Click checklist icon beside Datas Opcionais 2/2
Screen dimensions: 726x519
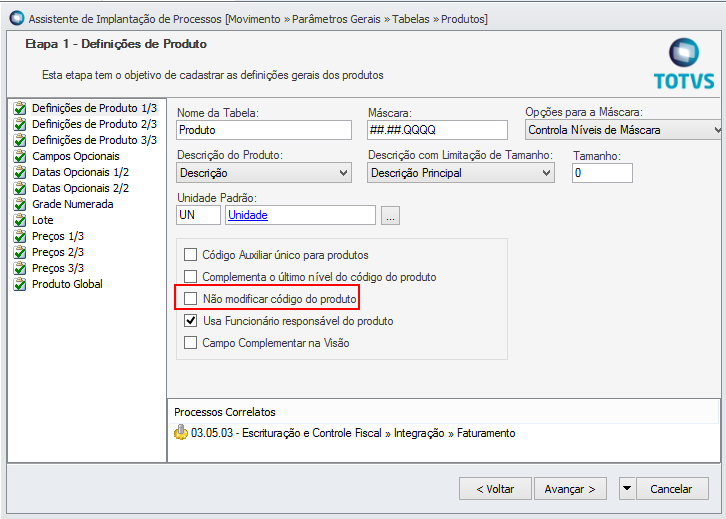pos(20,188)
